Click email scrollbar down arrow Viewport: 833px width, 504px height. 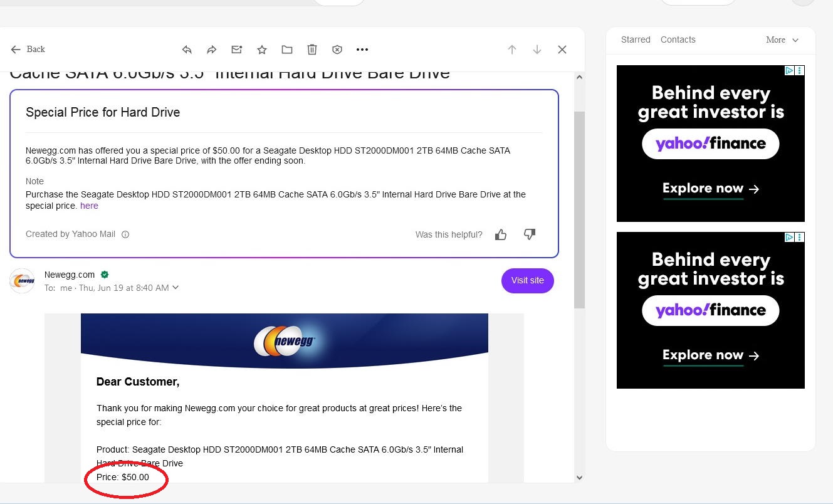point(579,477)
